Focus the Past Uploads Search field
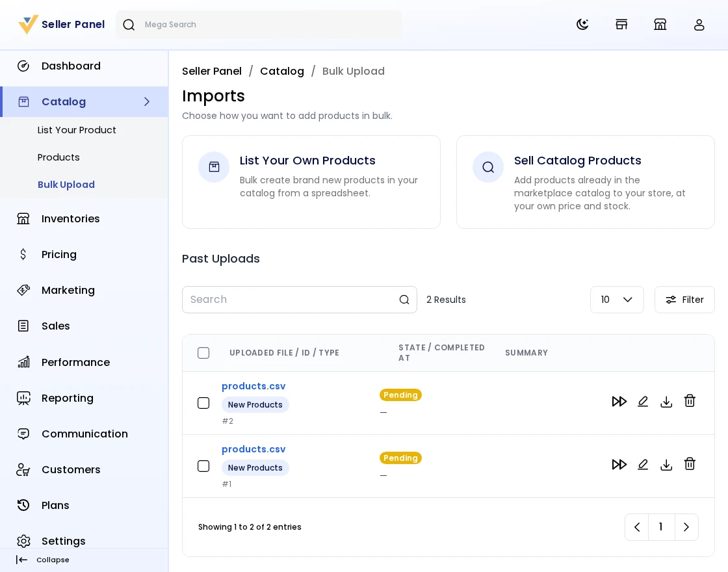The width and height of the screenshot is (728, 572). pyautogui.click(x=300, y=300)
